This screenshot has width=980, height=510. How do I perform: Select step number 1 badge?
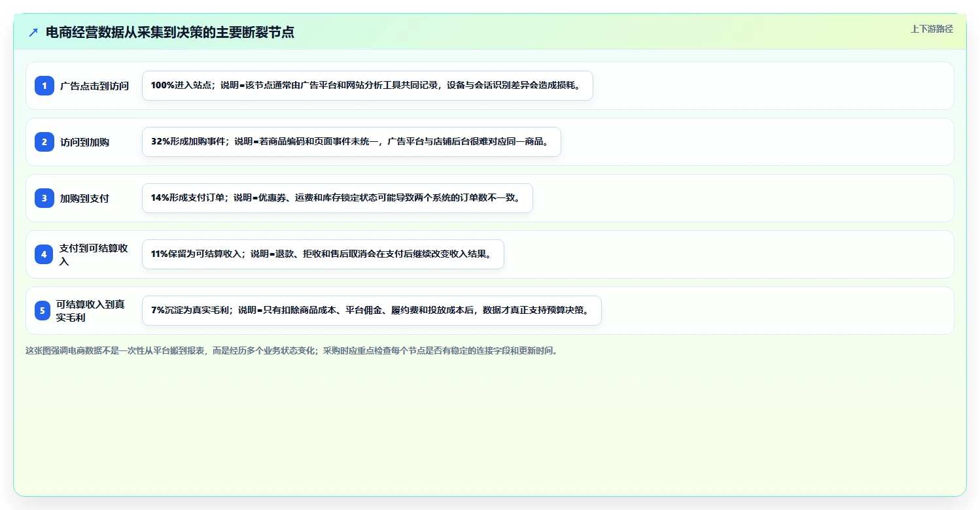coord(44,86)
